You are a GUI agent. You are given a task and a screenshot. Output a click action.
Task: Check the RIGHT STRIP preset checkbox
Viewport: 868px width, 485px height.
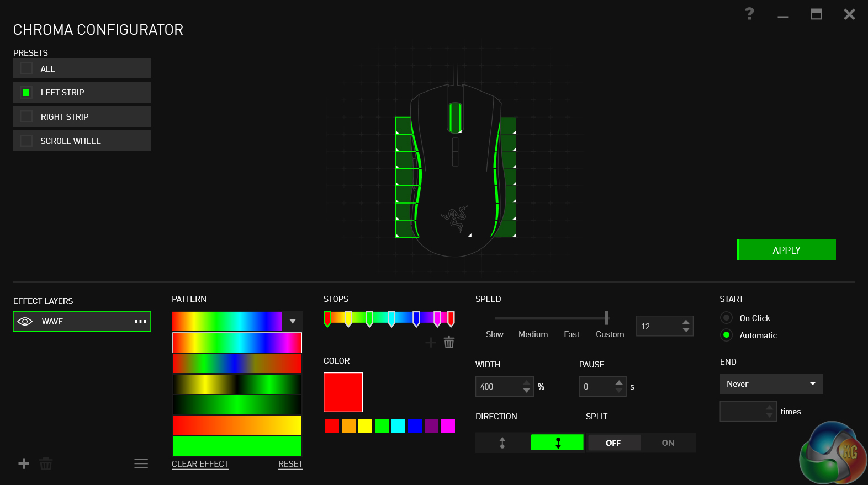[x=26, y=116]
